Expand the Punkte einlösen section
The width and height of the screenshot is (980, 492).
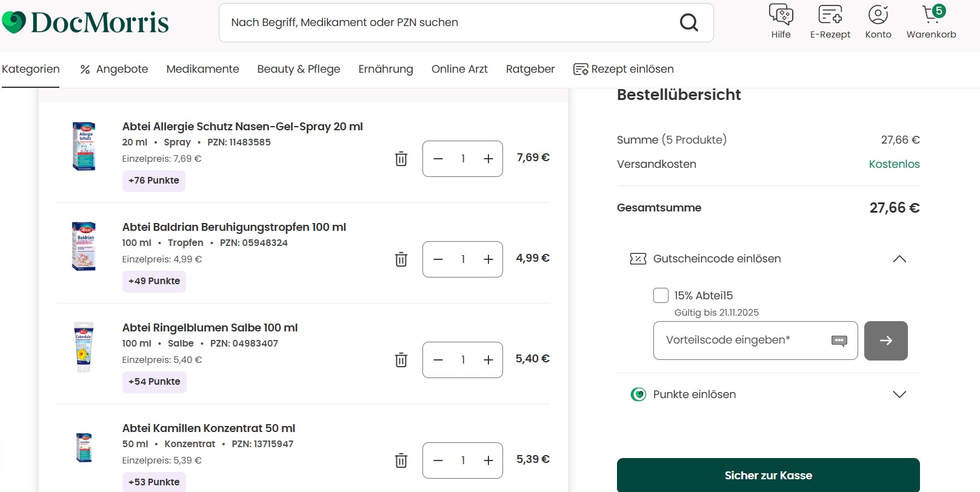pos(899,394)
